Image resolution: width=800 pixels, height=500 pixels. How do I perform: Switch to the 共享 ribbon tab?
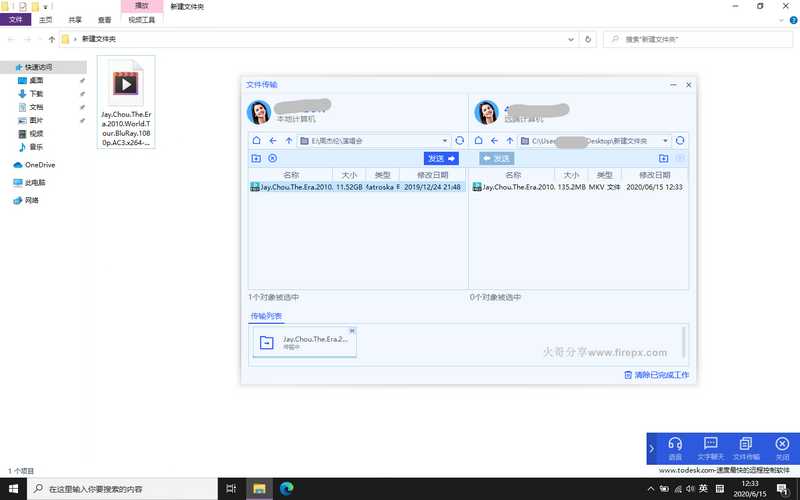tap(75, 19)
